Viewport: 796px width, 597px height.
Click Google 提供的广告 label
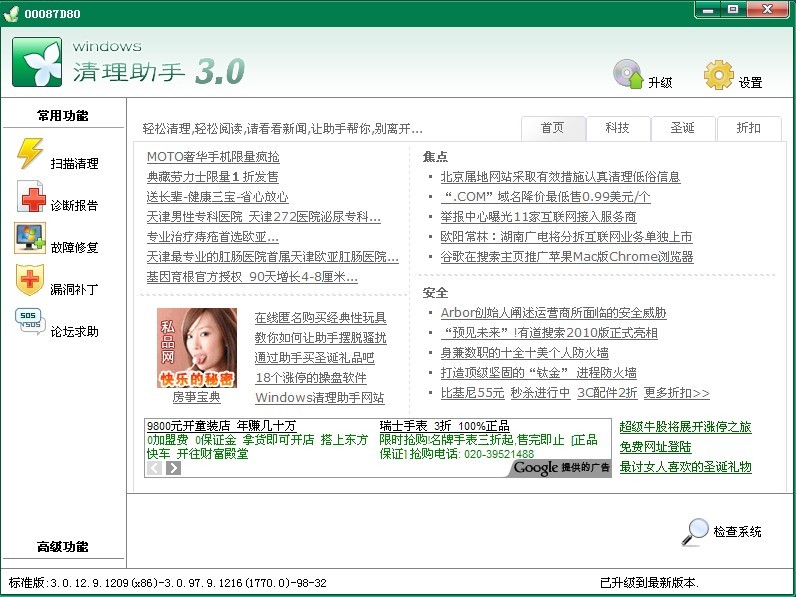tap(561, 468)
